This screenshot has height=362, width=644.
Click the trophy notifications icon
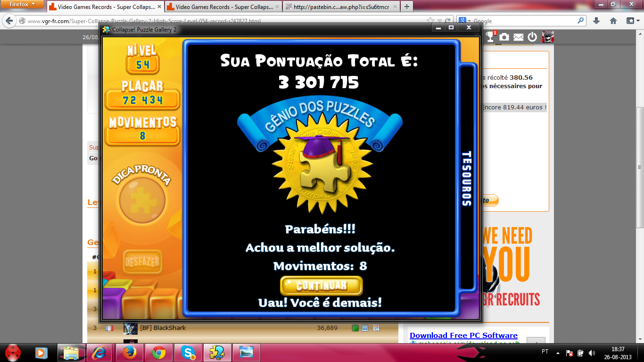pyautogui.click(x=491, y=37)
